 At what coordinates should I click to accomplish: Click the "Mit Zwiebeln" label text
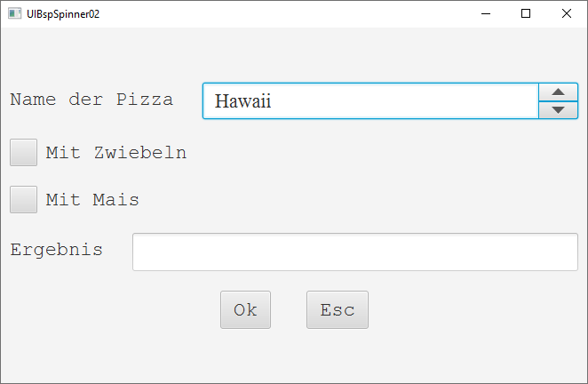(x=115, y=153)
